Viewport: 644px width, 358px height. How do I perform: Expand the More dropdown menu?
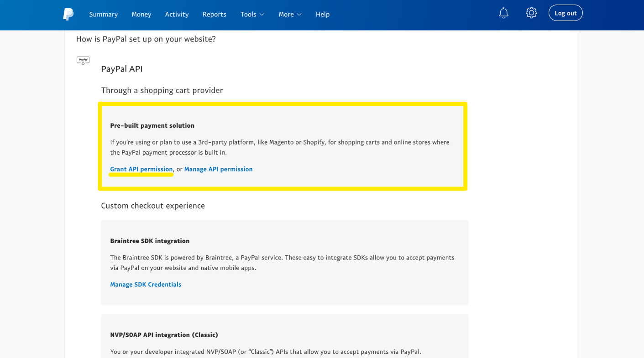coord(290,14)
